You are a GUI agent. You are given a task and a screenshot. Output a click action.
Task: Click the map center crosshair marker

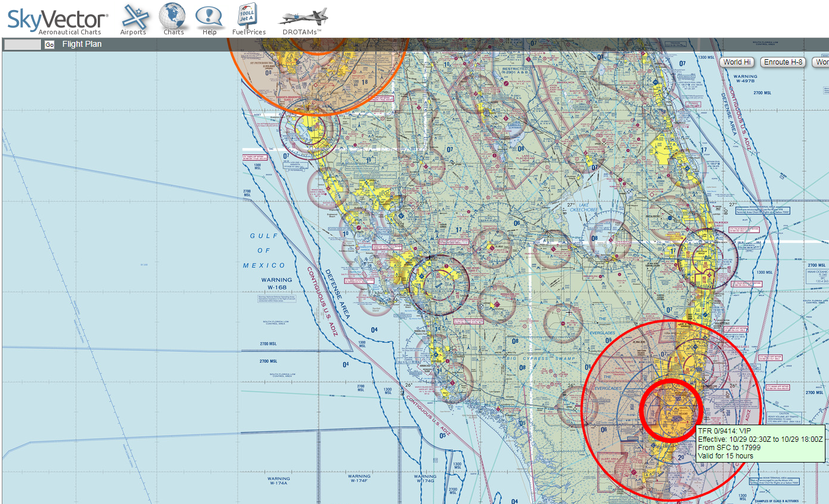point(569,312)
